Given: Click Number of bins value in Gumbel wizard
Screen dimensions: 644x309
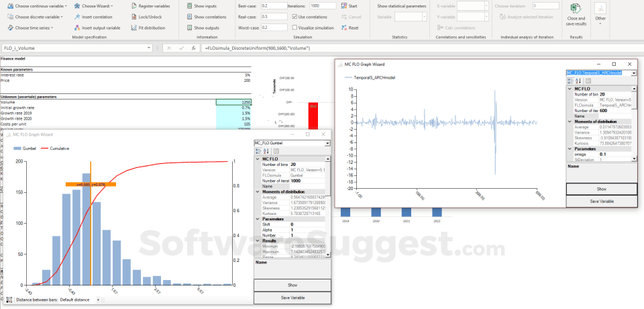Looking at the screenshot, I should pyautogui.click(x=307, y=164).
